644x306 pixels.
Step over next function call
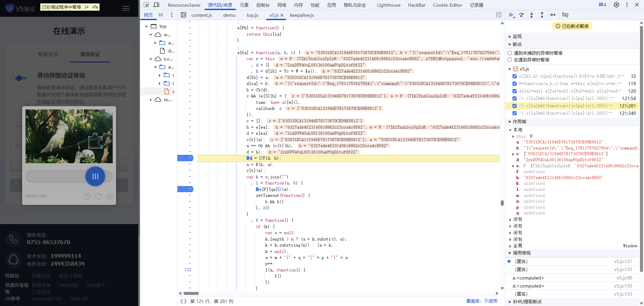click(x=521, y=15)
